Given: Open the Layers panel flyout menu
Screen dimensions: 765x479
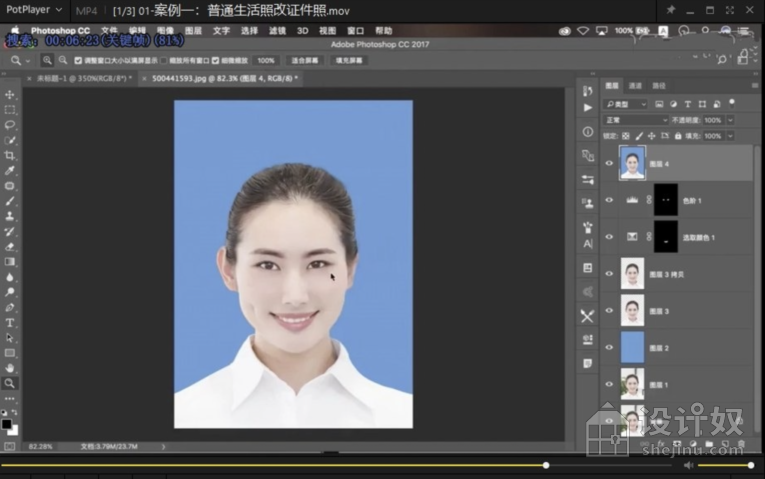Looking at the screenshot, I should click(x=755, y=85).
